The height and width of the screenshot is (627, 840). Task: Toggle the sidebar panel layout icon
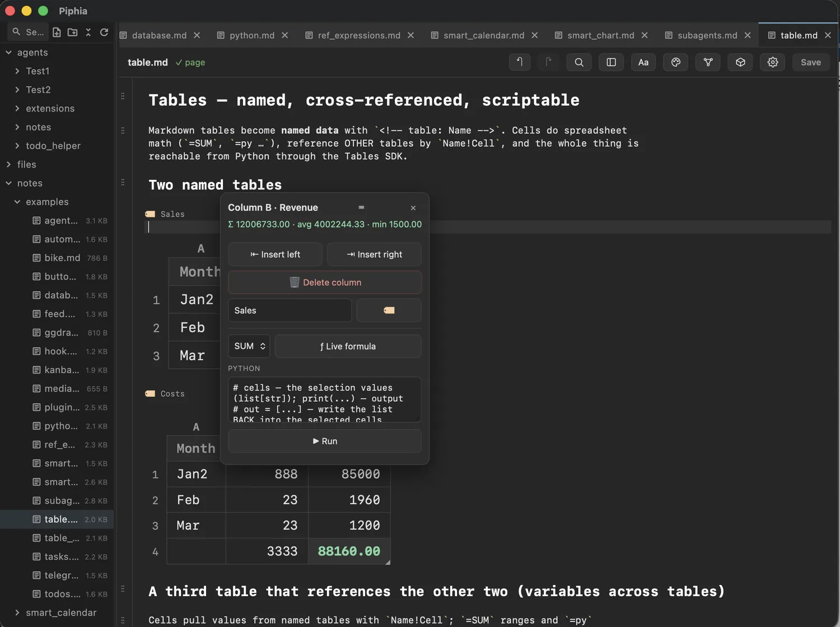pyautogui.click(x=611, y=62)
